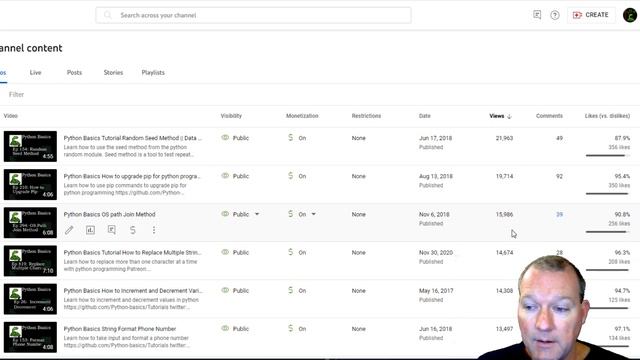640x360 pixels.
Task: Open the How to Upgrade Pip thumbnail
Action: coord(30,184)
